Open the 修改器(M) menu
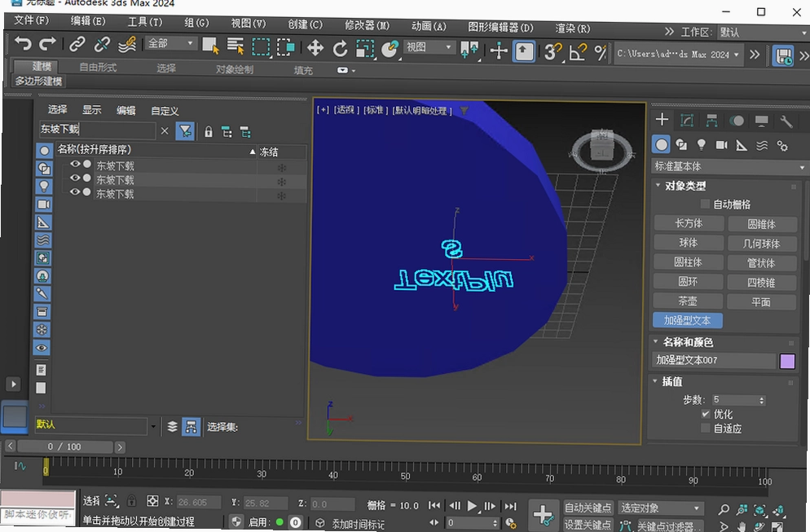 (x=368, y=25)
